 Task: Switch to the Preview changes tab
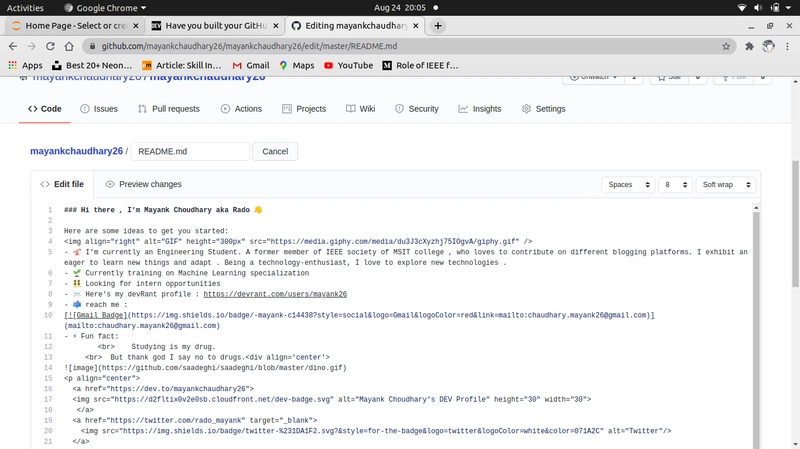(x=143, y=184)
